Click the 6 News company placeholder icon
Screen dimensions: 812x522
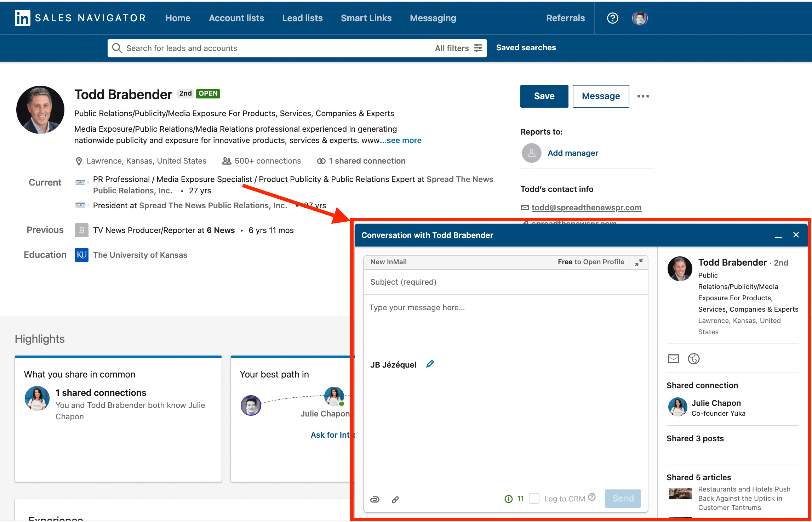coord(81,230)
